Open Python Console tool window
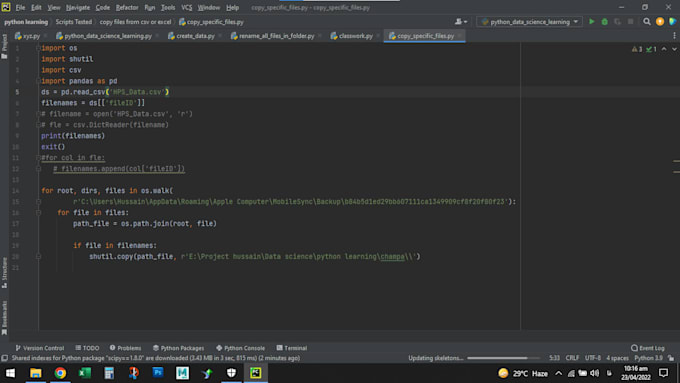 240,348
